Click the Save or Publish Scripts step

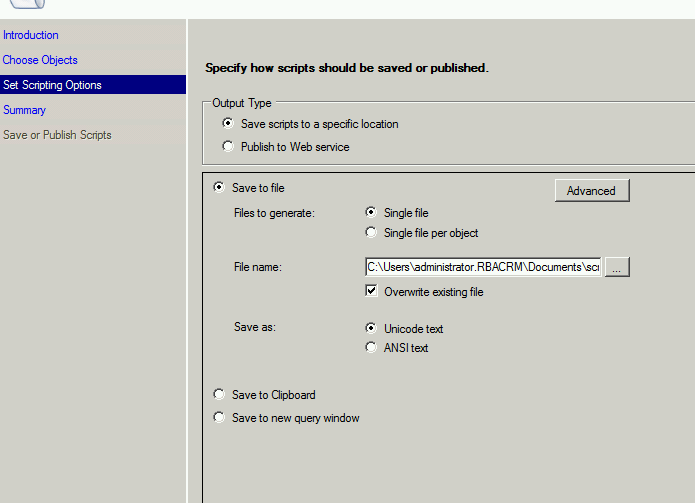(x=57, y=135)
